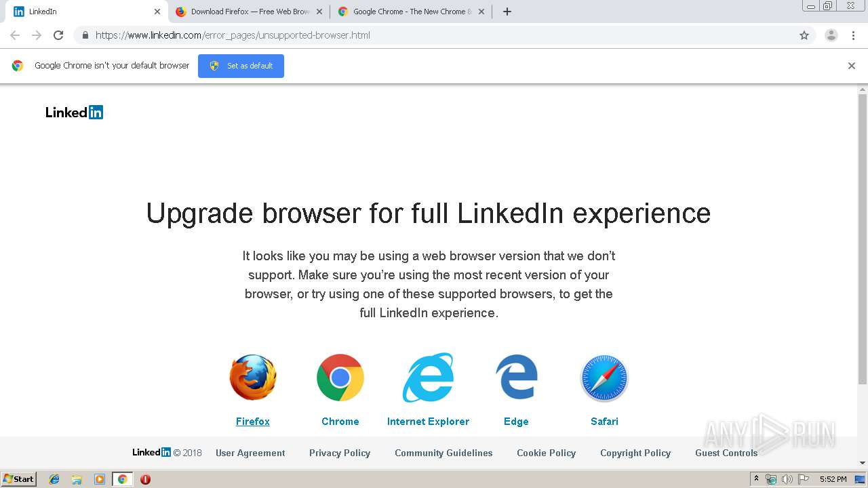The image size is (868, 488).
Task: Open the file explorer folder in taskbar
Action: 77,479
